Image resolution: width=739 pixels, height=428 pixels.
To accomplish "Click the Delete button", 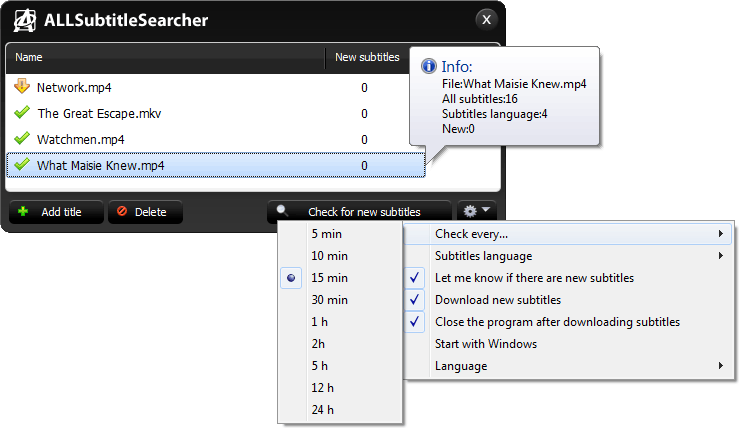I will point(145,212).
